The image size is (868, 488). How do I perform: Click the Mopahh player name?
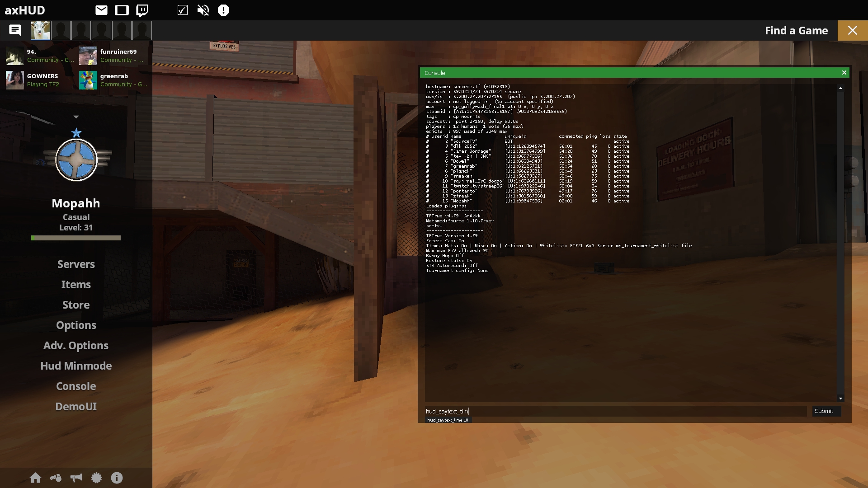coord(76,203)
